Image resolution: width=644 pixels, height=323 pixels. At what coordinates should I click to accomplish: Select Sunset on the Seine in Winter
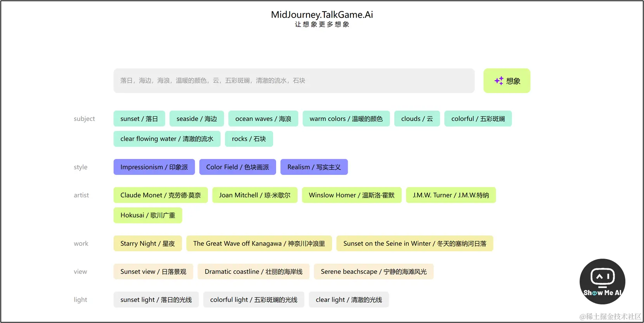coord(415,244)
